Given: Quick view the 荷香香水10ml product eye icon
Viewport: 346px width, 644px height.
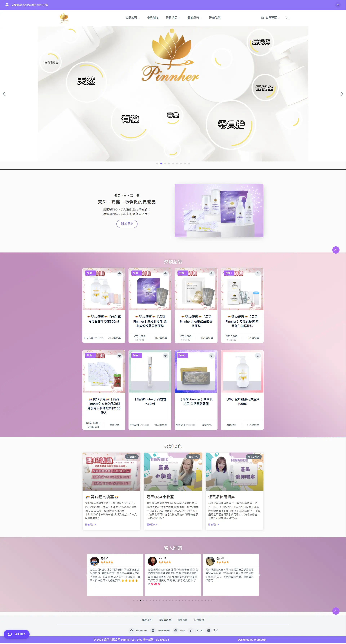Looking at the screenshot, I should coord(166,355).
